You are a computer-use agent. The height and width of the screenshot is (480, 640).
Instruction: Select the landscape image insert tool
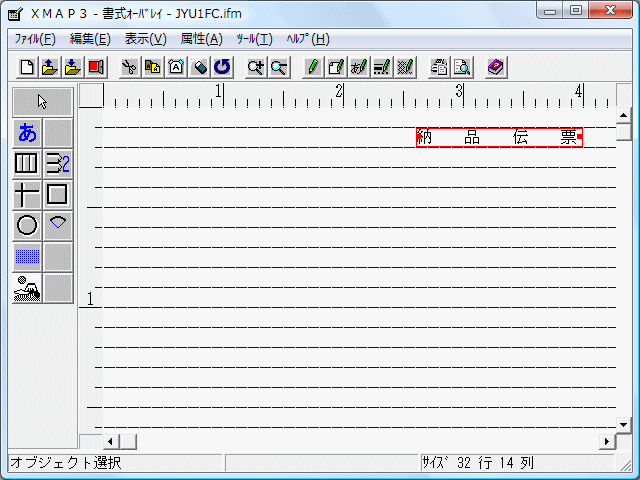[x=27, y=288]
